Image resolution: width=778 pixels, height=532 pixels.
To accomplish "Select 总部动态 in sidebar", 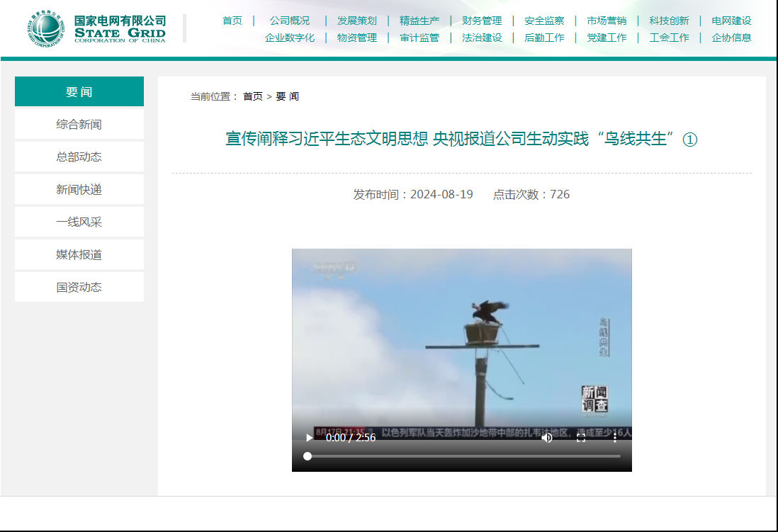I will [79, 157].
